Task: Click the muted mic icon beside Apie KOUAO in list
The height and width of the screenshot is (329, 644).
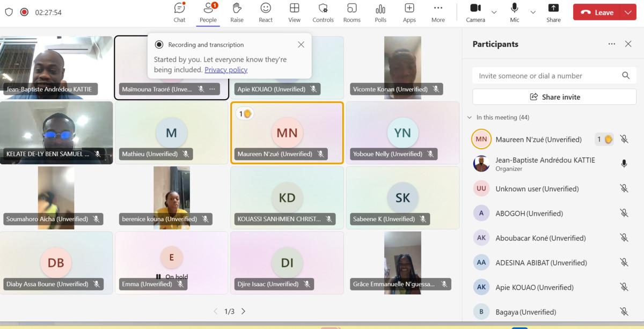Action: [x=624, y=287]
